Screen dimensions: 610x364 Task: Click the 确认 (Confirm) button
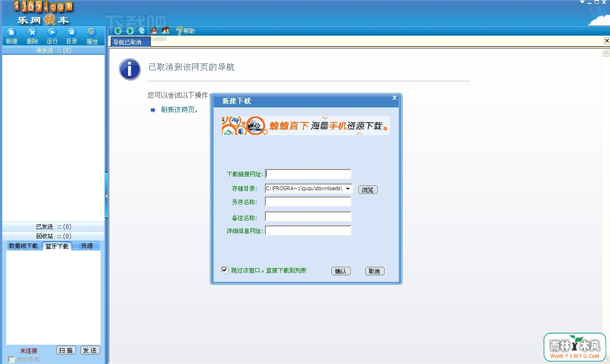coord(341,271)
